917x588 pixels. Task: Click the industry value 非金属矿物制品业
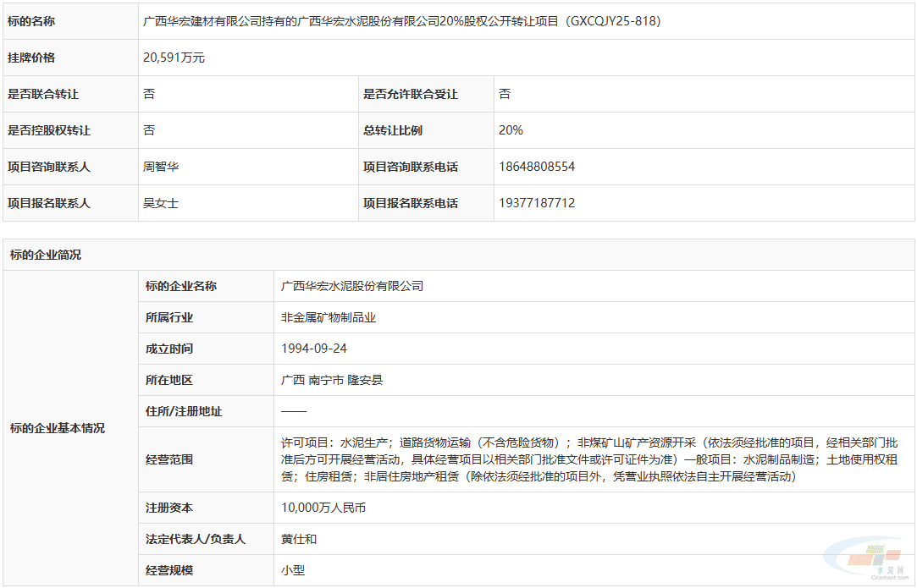[329, 317]
